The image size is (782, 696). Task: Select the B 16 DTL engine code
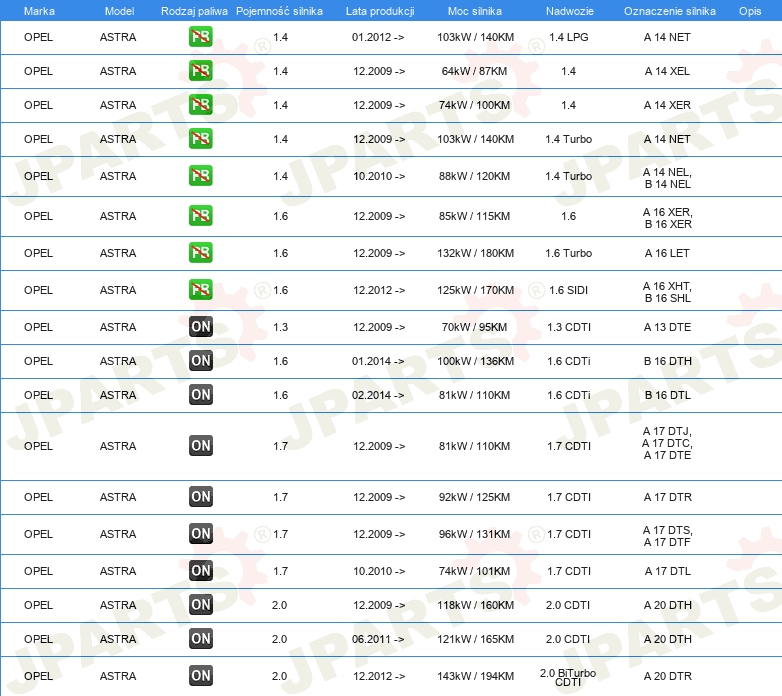click(667, 395)
